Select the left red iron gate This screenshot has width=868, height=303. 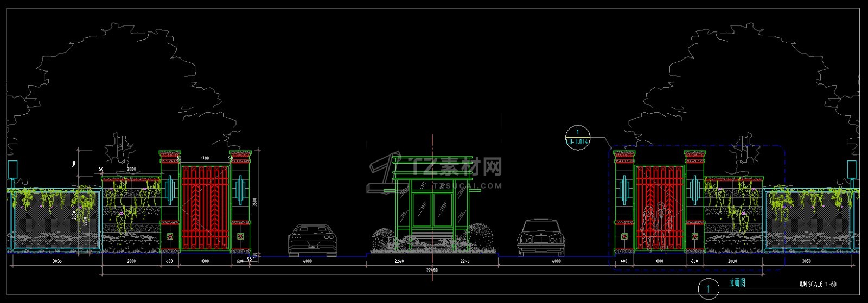205,208
